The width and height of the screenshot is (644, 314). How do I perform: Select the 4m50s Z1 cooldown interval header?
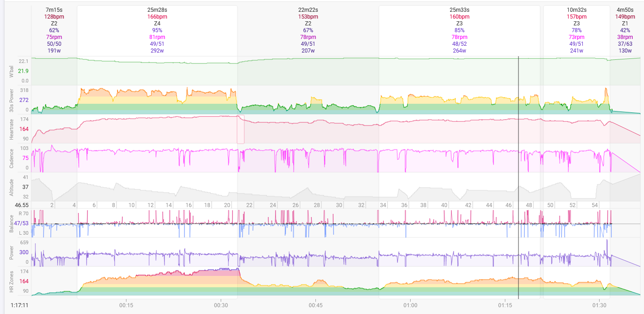click(x=625, y=30)
